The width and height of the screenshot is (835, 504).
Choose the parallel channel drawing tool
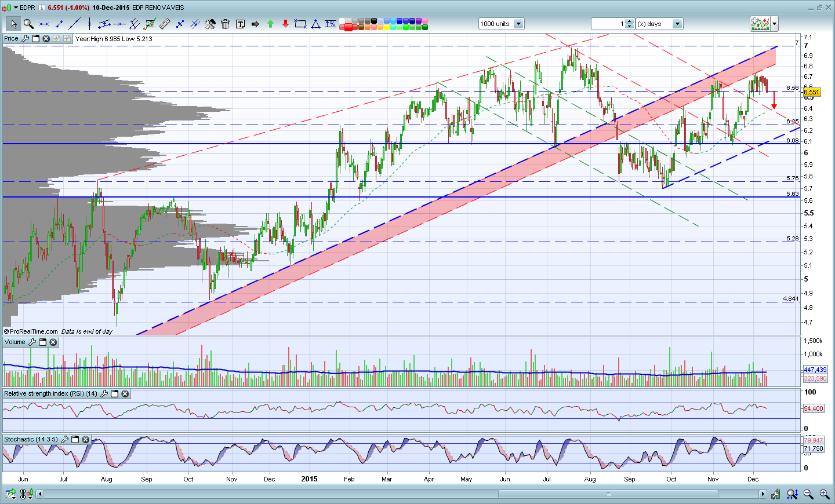point(104,24)
